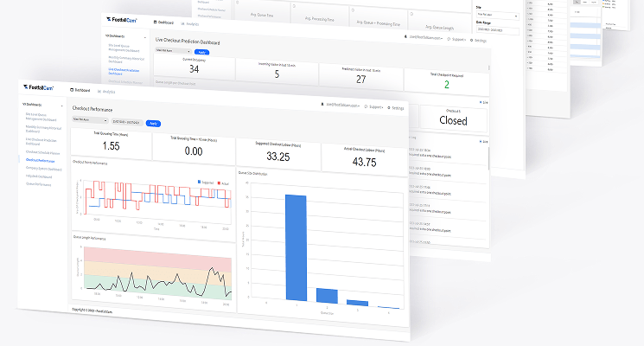Click the Settings gear in front window header
The height and width of the screenshot is (346, 644).
(396, 108)
